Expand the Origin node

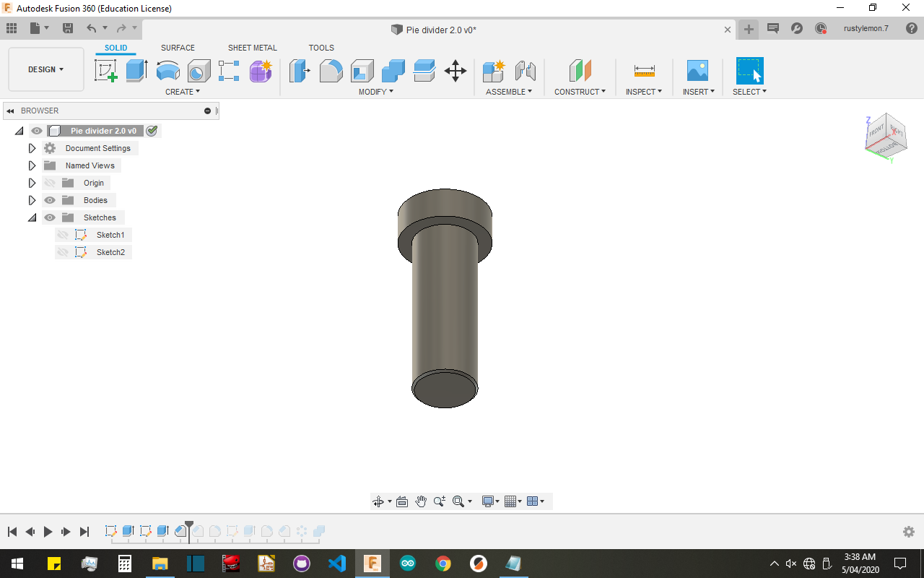32,183
